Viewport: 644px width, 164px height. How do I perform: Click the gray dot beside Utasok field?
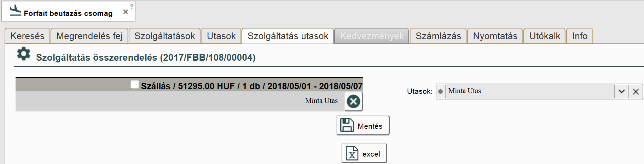click(440, 92)
